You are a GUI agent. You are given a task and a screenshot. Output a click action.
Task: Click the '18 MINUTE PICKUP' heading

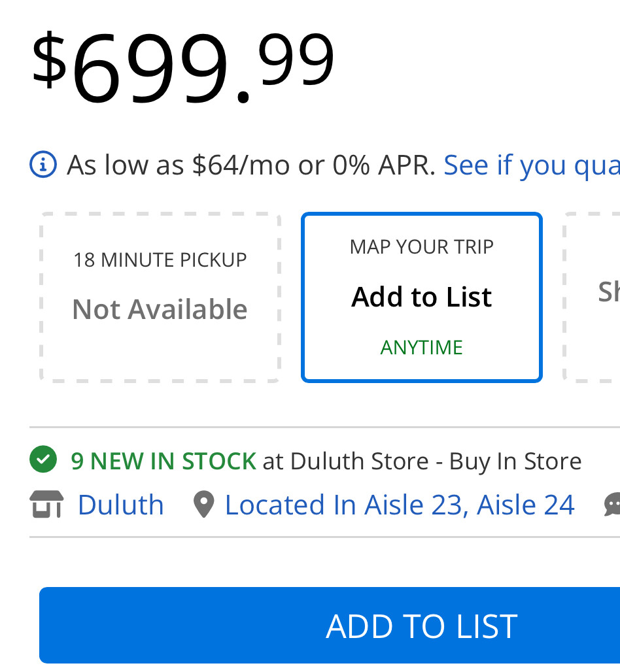160,260
